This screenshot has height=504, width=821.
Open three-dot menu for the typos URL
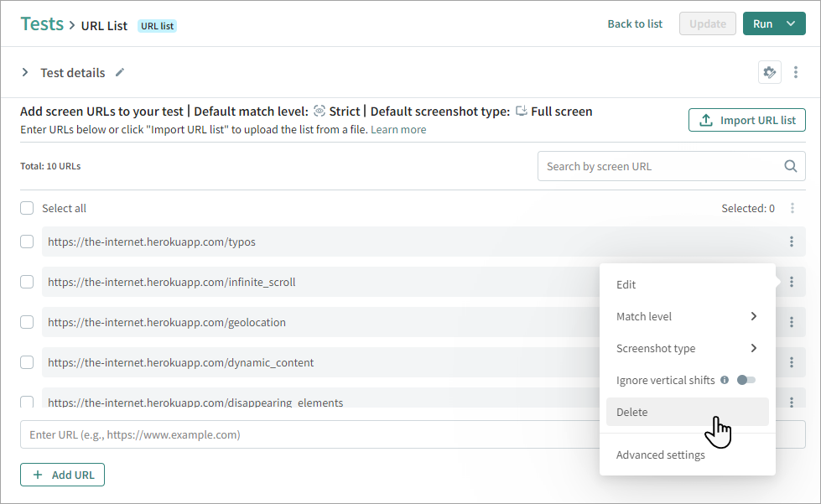pyautogui.click(x=791, y=242)
